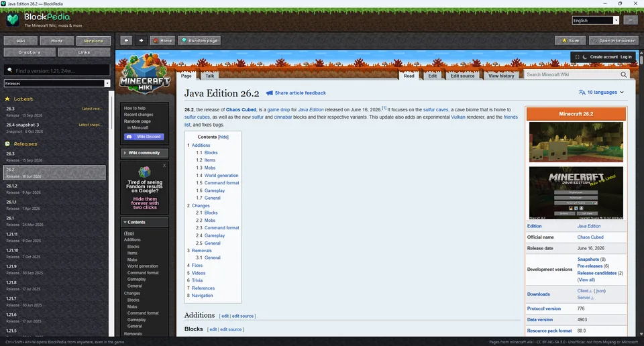Image resolution: width=644 pixels, height=346 pixels.
Task: Expand the Wiki community section
Action: coord(144,153)
